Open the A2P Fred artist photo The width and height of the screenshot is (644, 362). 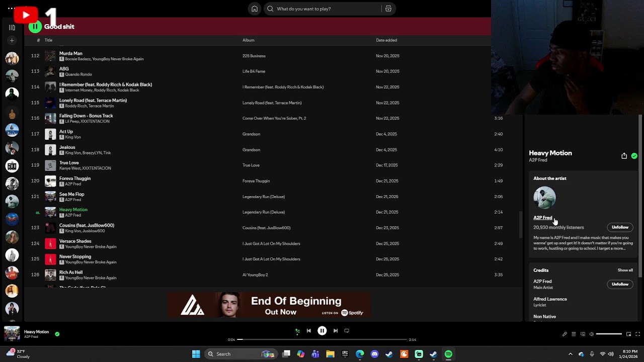point(544,198)
